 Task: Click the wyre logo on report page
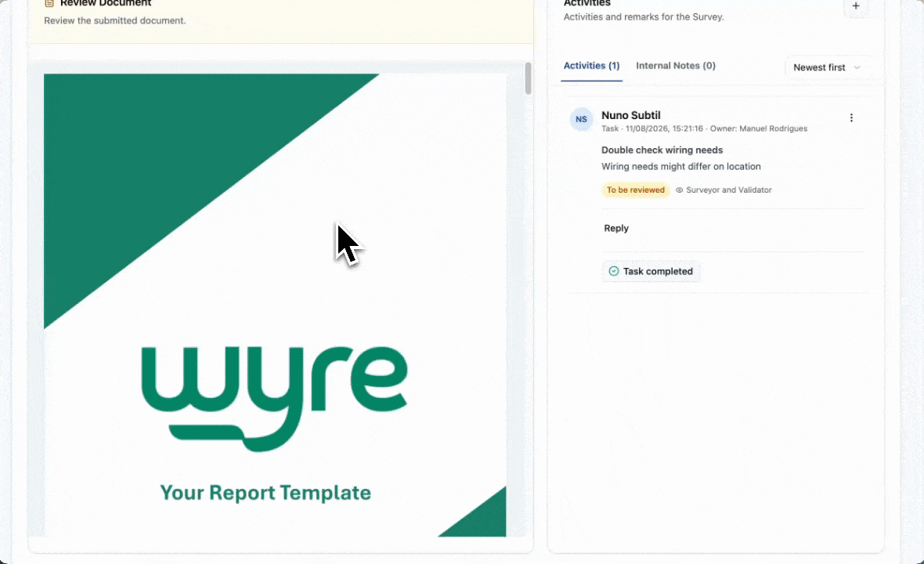coord(274,398)
